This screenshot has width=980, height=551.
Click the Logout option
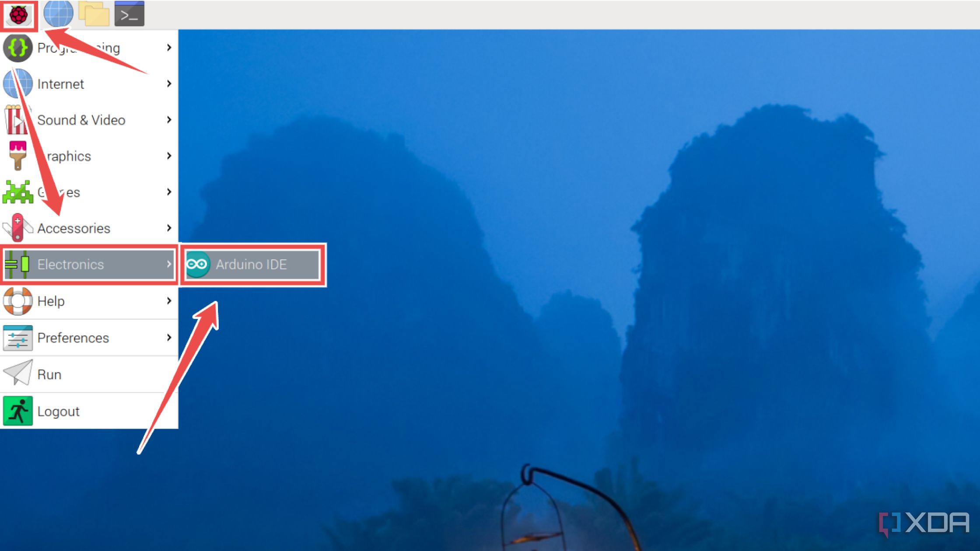90,410
